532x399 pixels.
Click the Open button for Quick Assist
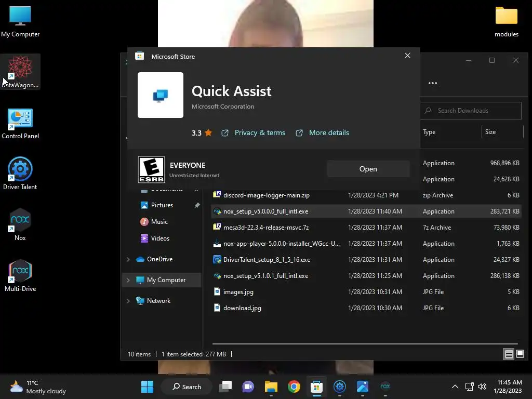point(368,169)
